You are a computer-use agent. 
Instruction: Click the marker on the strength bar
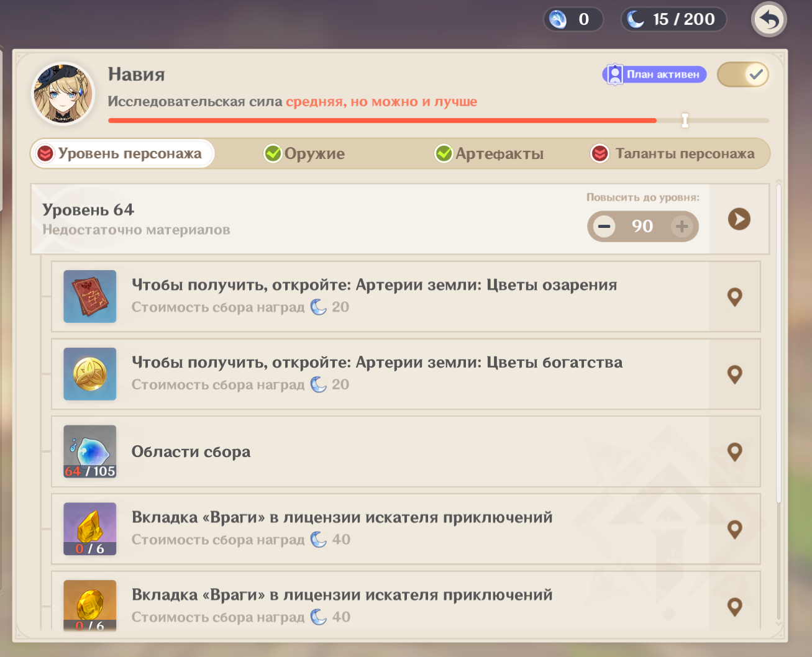(685, 120)
